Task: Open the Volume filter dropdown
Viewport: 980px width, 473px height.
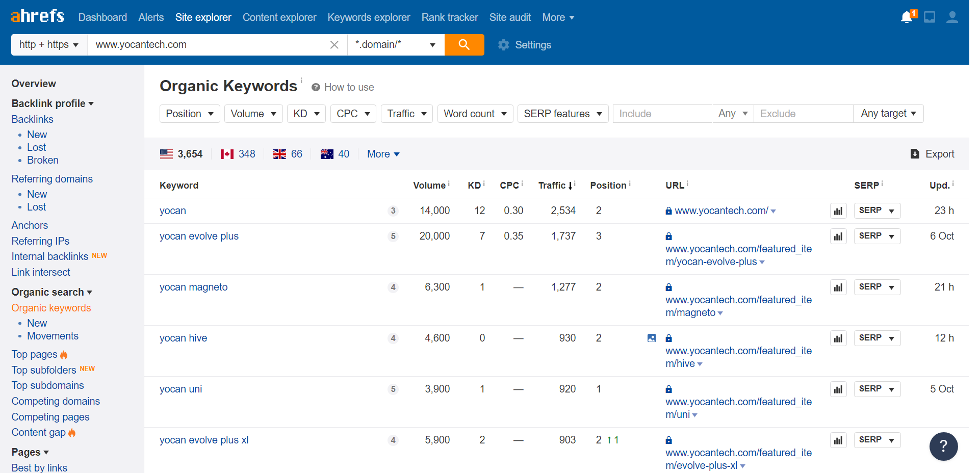Action: (253, 114)
